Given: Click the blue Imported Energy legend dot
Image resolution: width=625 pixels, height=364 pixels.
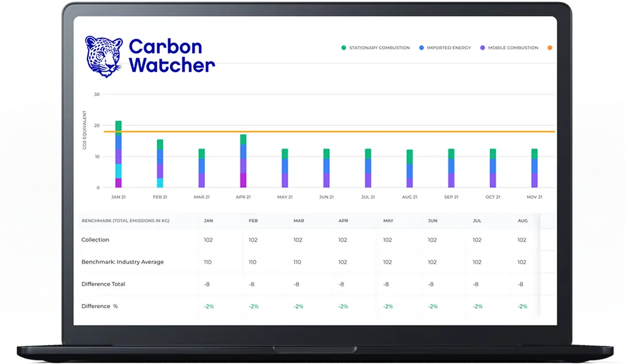Looking at the screenshot, I should 421,48.
